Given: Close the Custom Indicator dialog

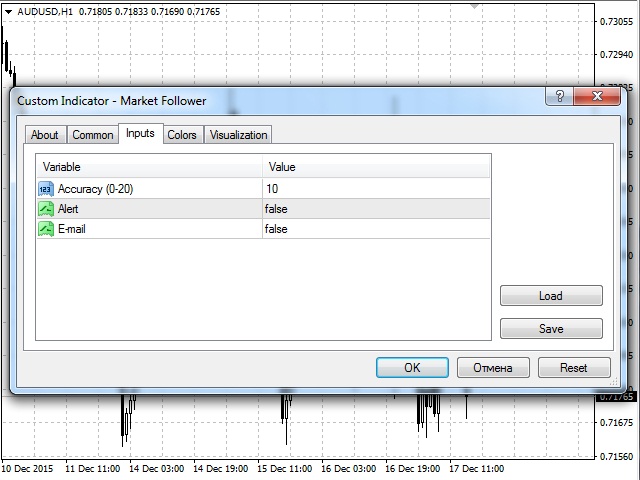Looking at the screenshot, I should pyautogui.click(x=597, y=96).
